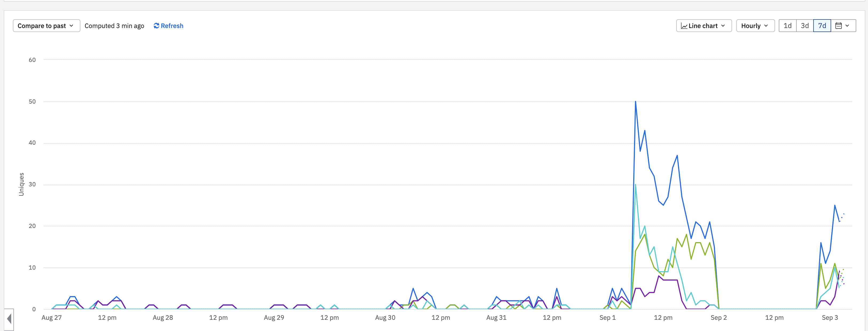Screen dimensions: 868x331
Task: Click the left collapse arrow at bottom
Action: (x=9, y=319)
